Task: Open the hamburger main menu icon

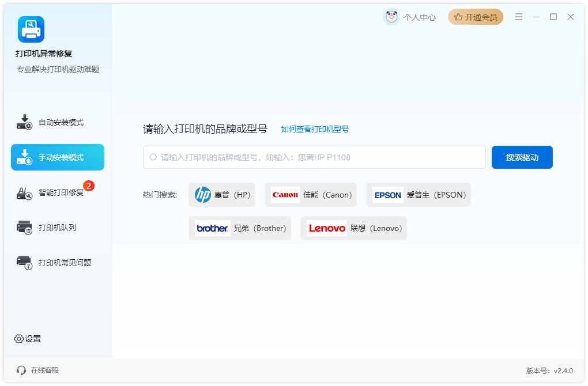Action: (x=519, y=17)
